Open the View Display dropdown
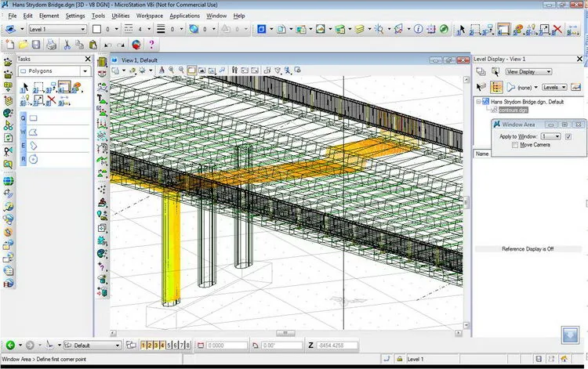Screen dimensions: 588x369 [528, 71]
